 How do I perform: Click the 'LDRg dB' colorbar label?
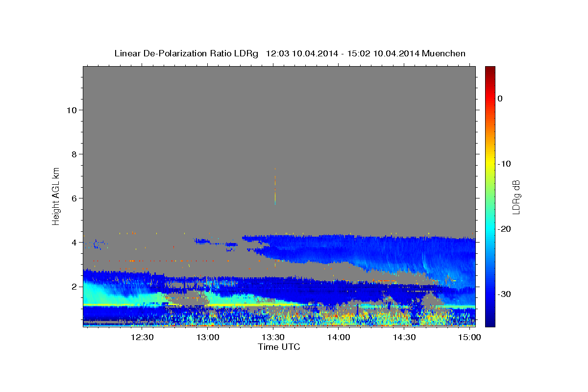(x=515, y=197)
